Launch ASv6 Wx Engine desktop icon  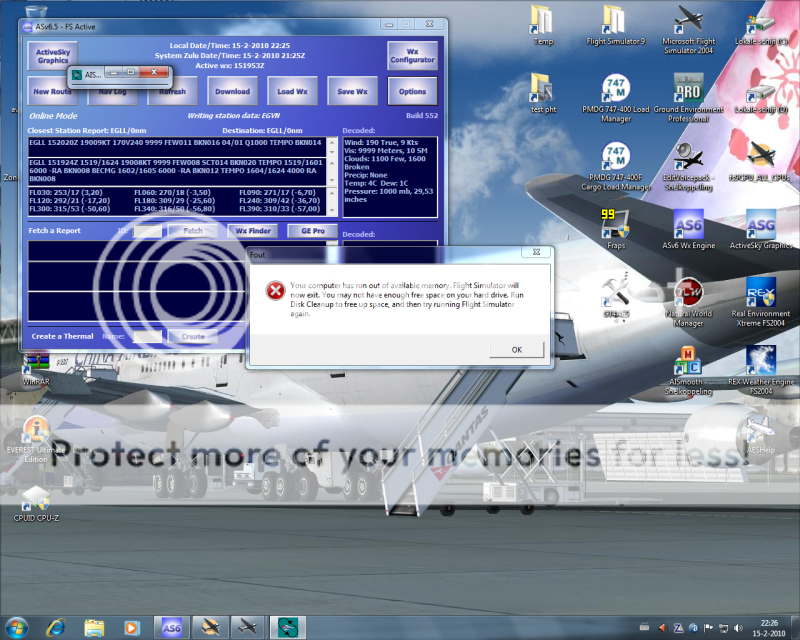point(688,225)
